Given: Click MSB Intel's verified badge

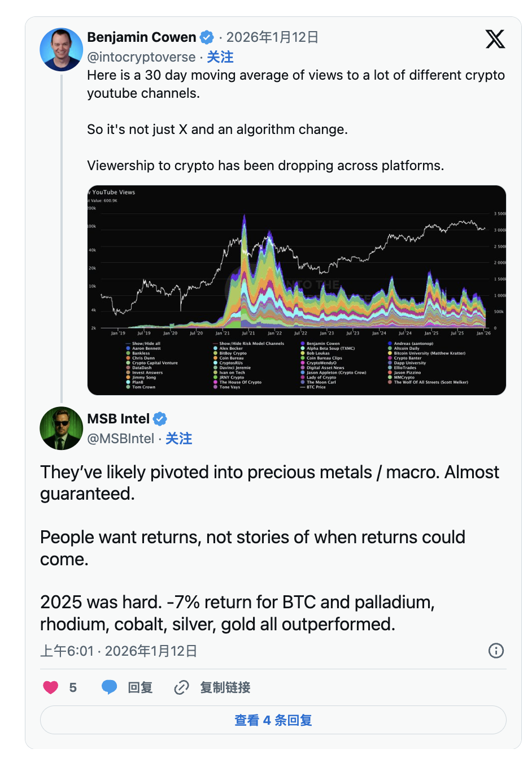Looking at the screenshot, I should point(160,419).
